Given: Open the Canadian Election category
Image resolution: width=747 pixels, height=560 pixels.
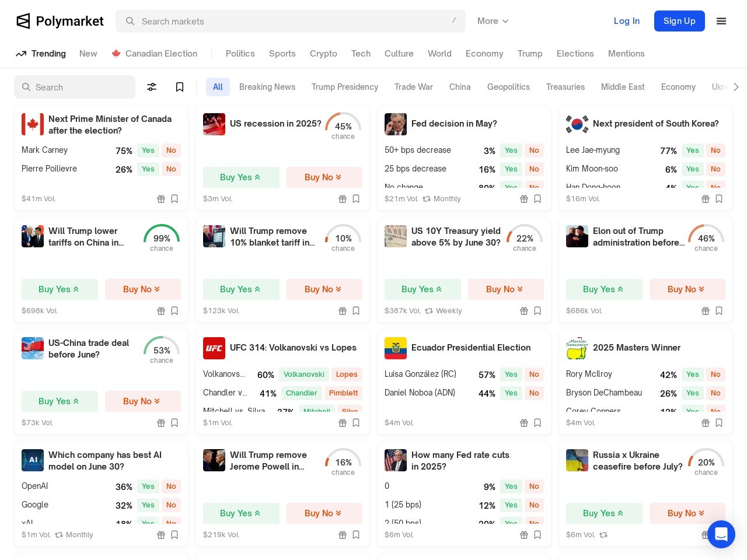Looking at the screenshot, I should tap(155, 54).
